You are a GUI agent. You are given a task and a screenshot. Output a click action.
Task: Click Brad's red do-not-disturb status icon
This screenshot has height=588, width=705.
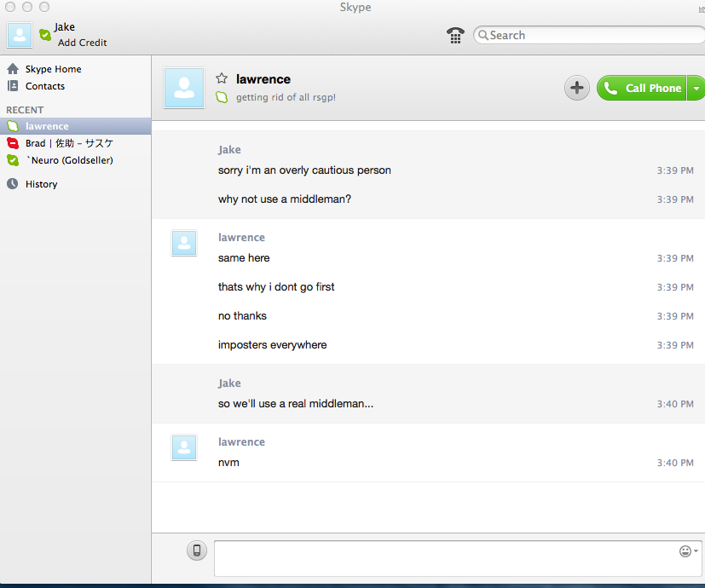point(13,143)
